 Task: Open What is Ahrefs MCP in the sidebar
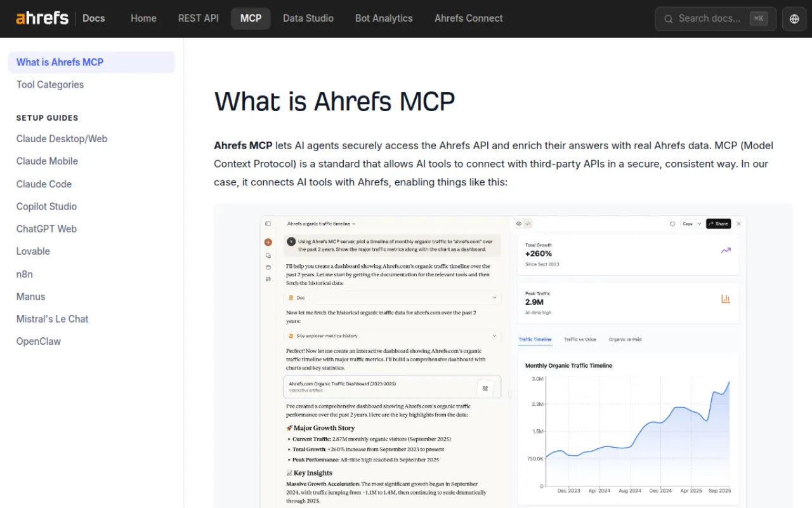(91, 62)
